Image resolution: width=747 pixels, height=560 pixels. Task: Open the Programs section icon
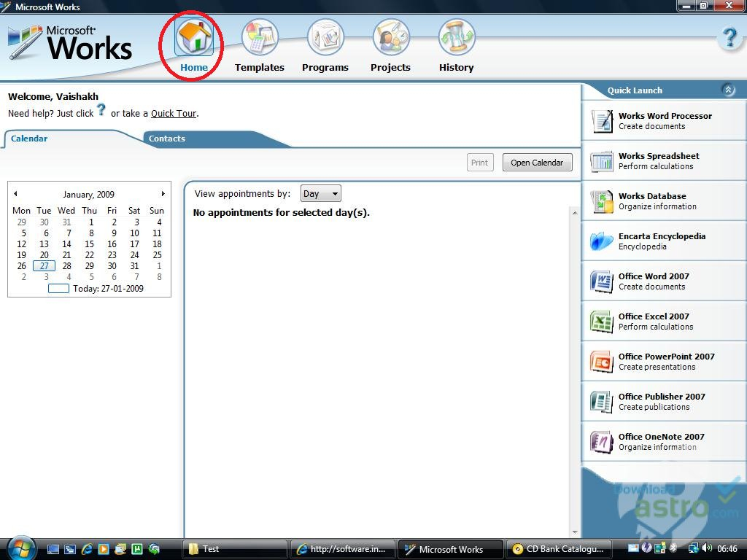pos(325,39)
